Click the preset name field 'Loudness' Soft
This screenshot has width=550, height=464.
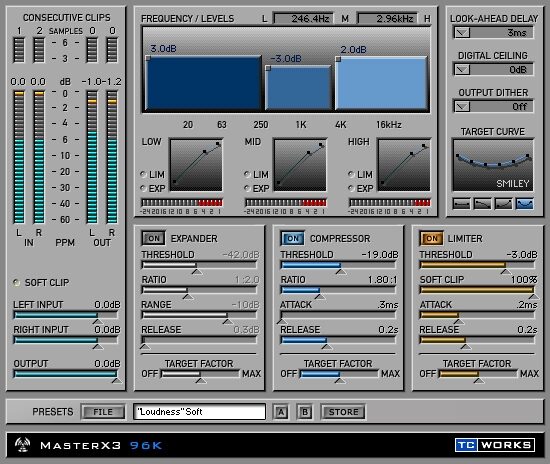[199, 412]
